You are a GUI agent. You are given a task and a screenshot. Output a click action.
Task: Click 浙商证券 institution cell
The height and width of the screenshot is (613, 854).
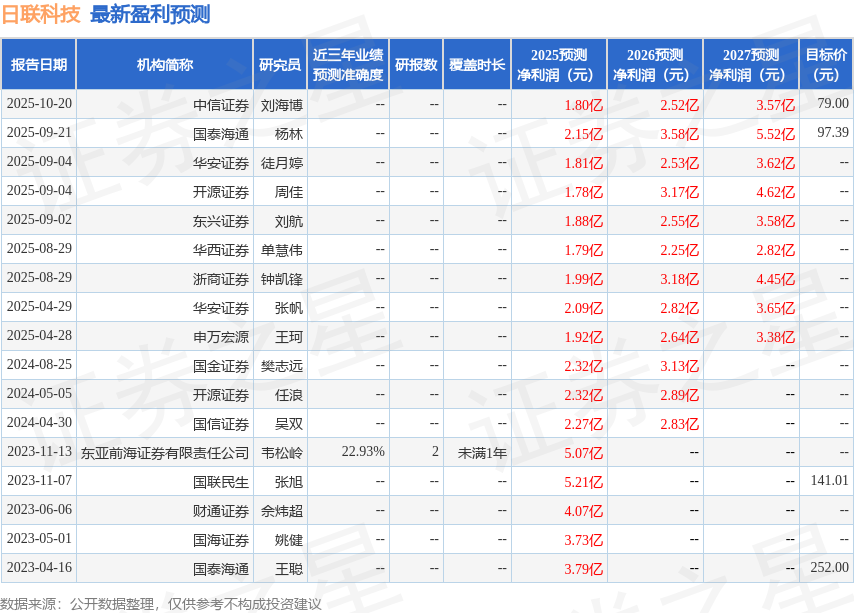[221, 279]
